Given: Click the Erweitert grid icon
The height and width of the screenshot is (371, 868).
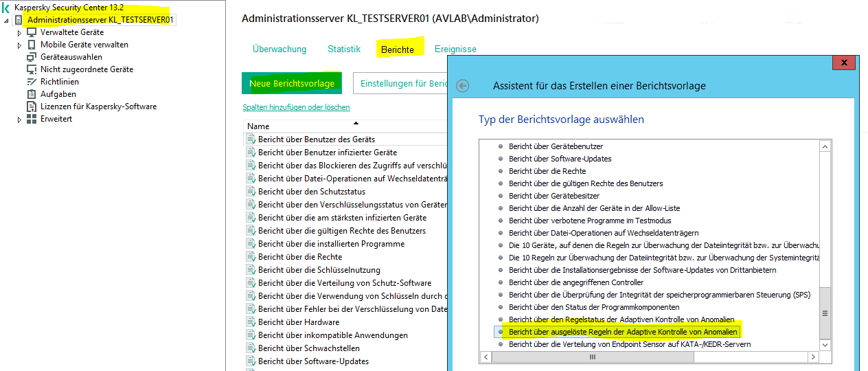Looking at the screenshot, I should (x=31, y=119).
